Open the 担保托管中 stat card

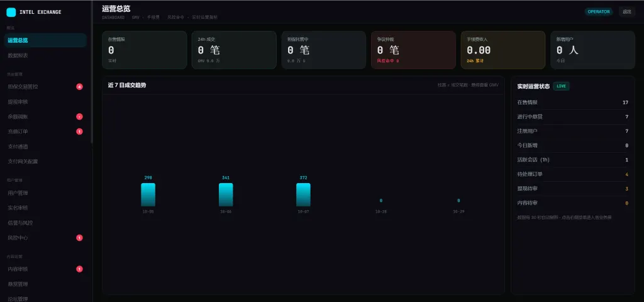click(324, 50)
